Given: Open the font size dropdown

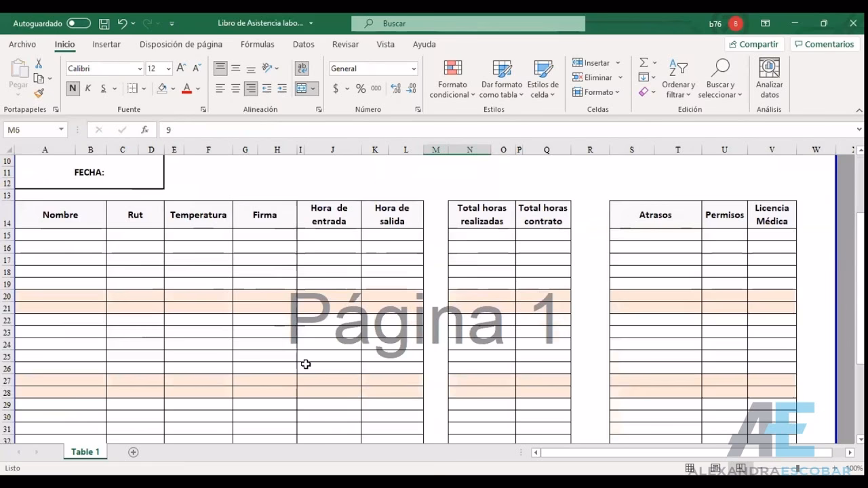Looking at the screenshot, I should (x=168, y=68).
